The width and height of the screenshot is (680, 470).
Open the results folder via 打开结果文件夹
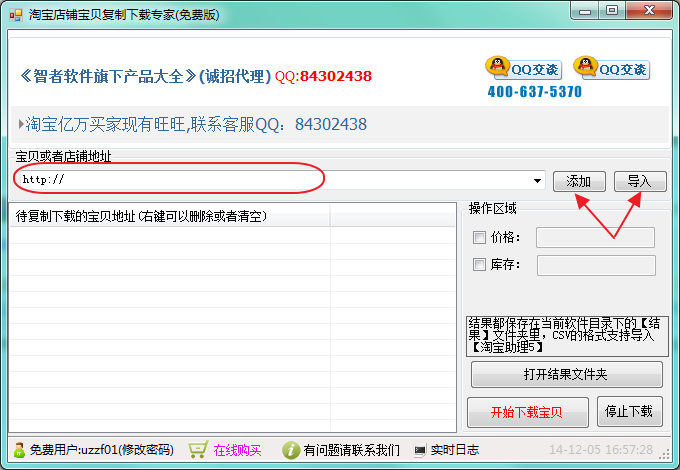point(566,374)
